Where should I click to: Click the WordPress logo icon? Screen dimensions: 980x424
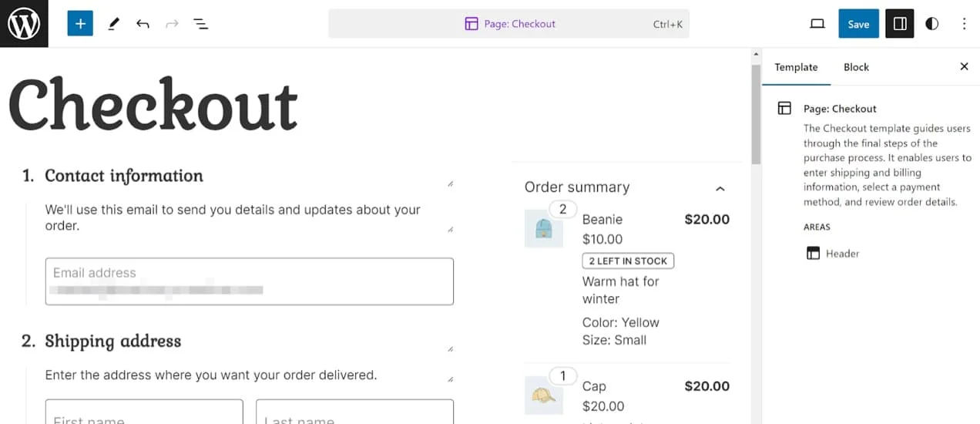coord(24,24)
